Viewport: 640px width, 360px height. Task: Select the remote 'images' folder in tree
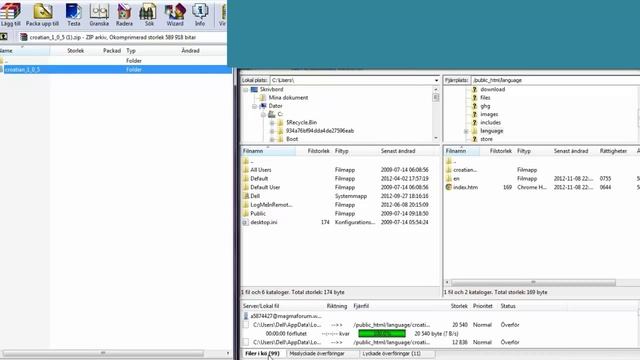click(489, 114)
